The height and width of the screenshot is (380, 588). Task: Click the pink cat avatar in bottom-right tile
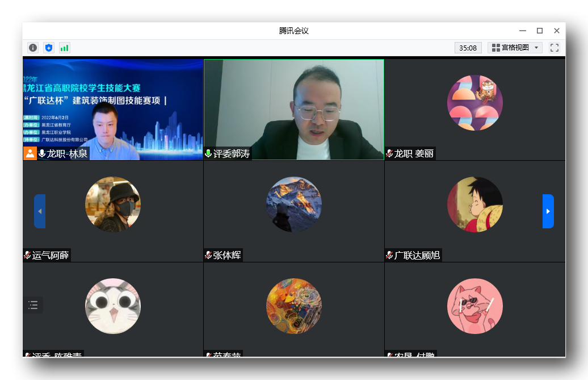point(474,306)
